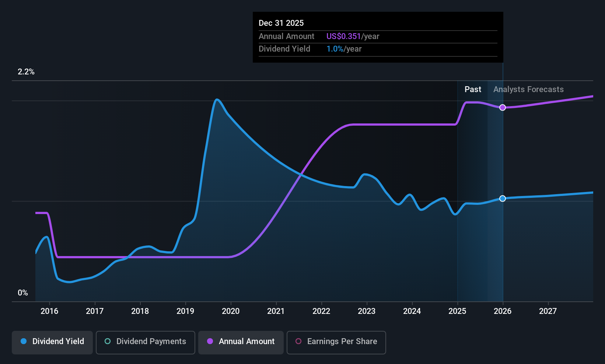Viewport: 605px width, 364px height.
Task: Click the US$0.351/year tooltip value
Action: pyautogui.click(x=353, y=36)
